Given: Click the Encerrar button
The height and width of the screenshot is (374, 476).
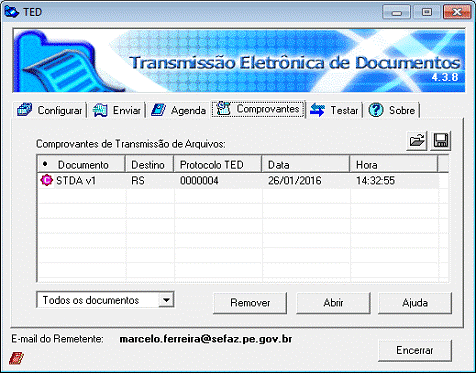Looking at the screenshot, I should point(415,350).
